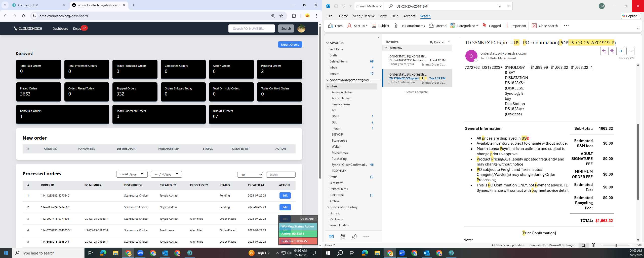Click Outlook Undo icon in title bar
The width and height of the screenshot is (644, 258).
coord(343,6)
